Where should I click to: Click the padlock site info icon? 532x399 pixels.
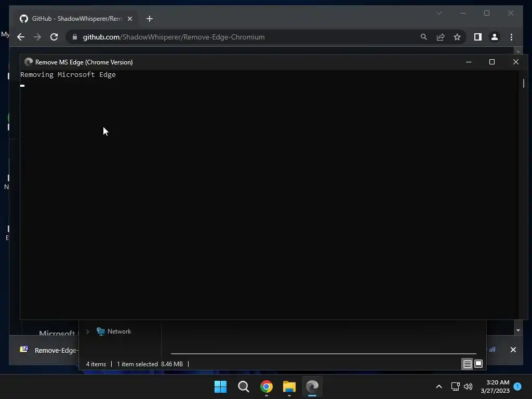[75, 37]
